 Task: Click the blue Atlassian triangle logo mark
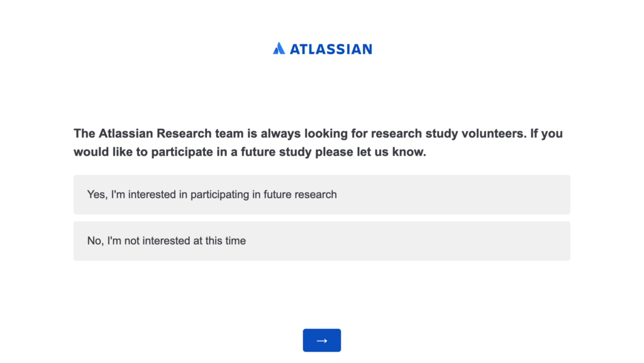(x=279, y=48)
